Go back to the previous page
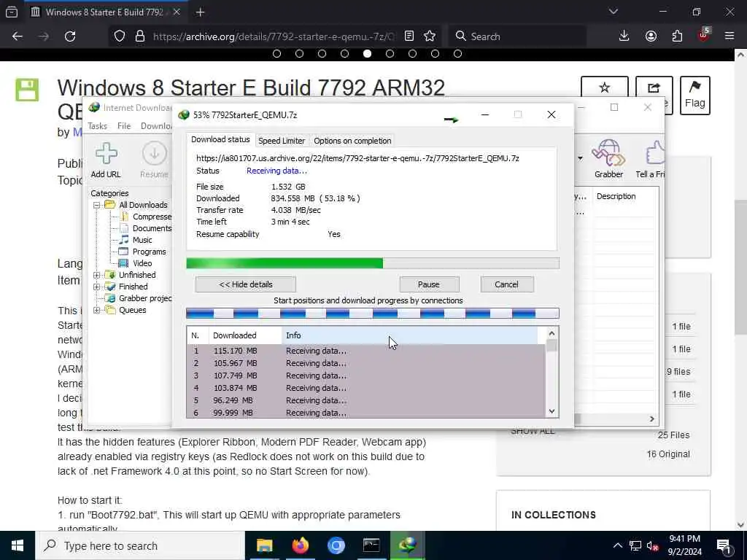747x560 pixels. click(x=18, y=36)
